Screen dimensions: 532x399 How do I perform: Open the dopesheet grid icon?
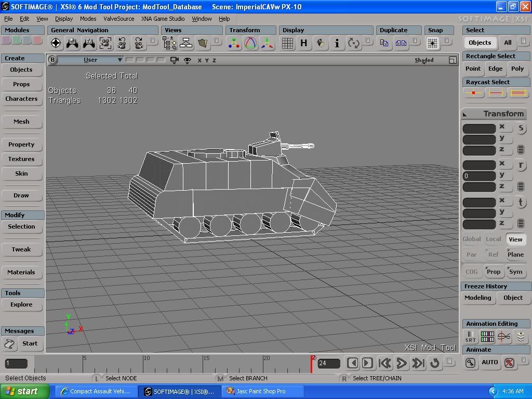point(487,337)
